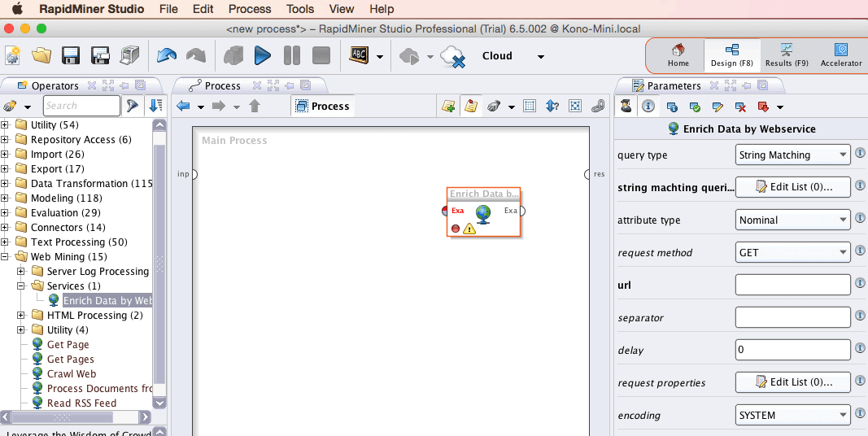Screen dimensions: 868x436
Task: Click the auto-wire plug icon in Process toolbar
Action: point(494,107)
